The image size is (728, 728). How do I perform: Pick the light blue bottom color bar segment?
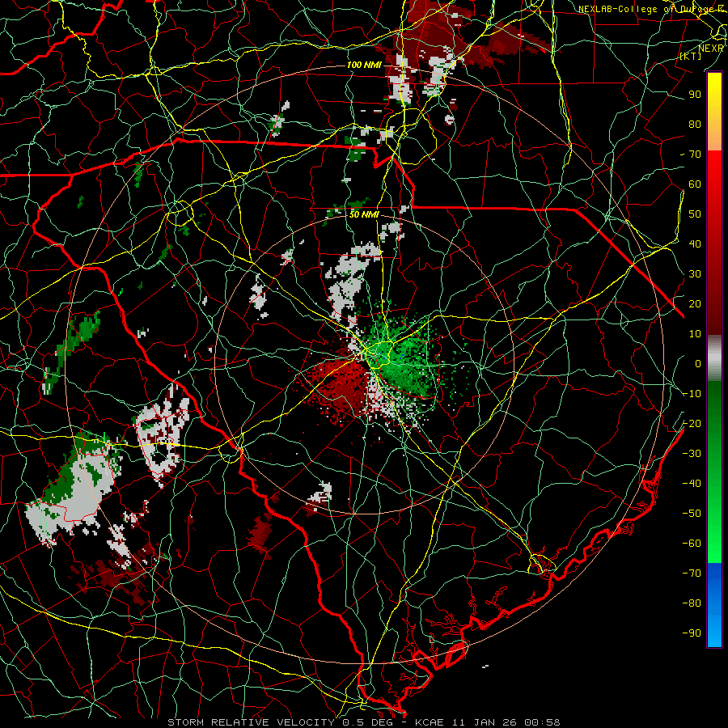click(714, 629)
